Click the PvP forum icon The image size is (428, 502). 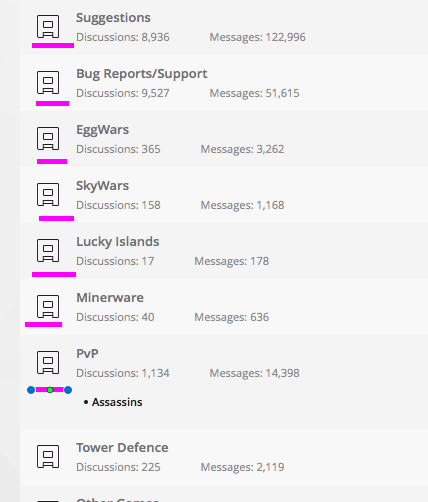coord(48,362)
